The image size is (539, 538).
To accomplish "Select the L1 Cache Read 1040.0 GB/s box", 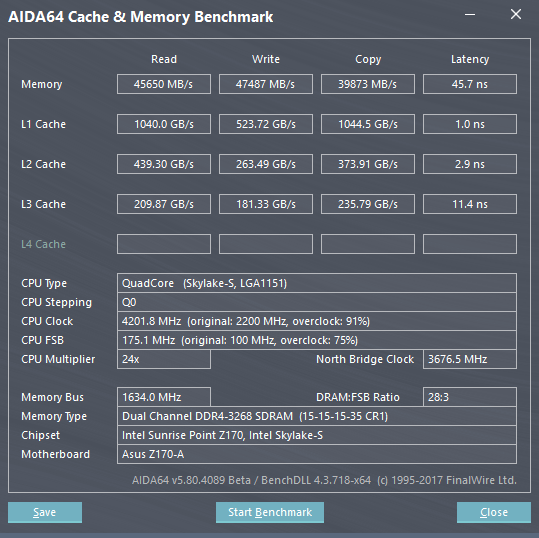I will [164, 124].
